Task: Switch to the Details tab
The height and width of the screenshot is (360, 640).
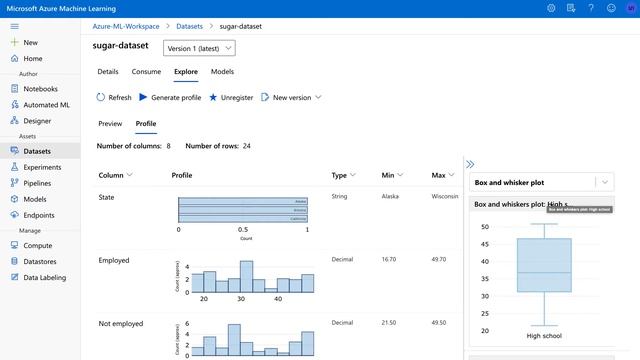Action: [x=108, y=71]
